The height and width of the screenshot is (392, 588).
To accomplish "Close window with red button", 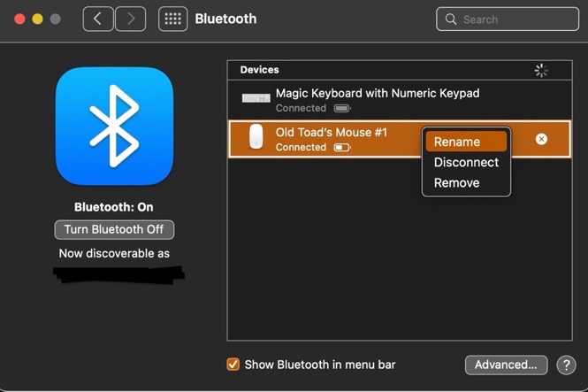I will pos(19,19).
